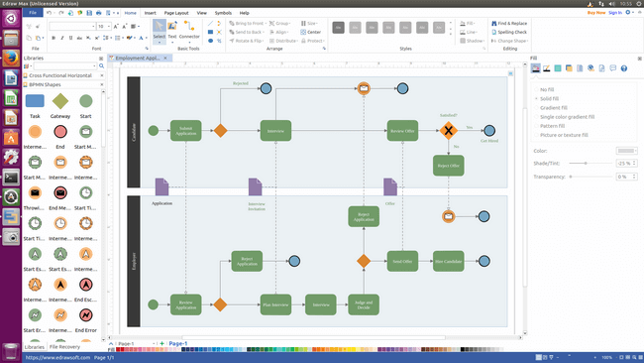The height and width of the screenshot is (363, 644).
Task: Apply italic formatting
Action: click(x=62, y=38)
